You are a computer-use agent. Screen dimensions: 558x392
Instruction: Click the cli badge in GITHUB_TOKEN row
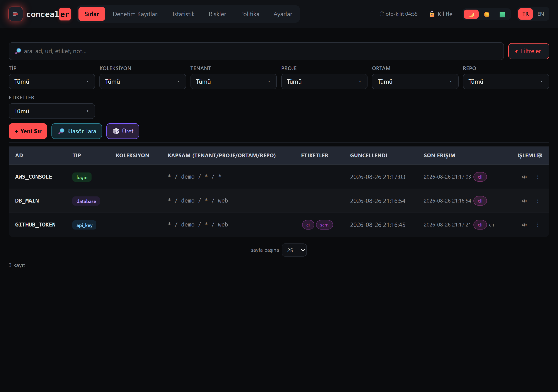pos(480,225)
